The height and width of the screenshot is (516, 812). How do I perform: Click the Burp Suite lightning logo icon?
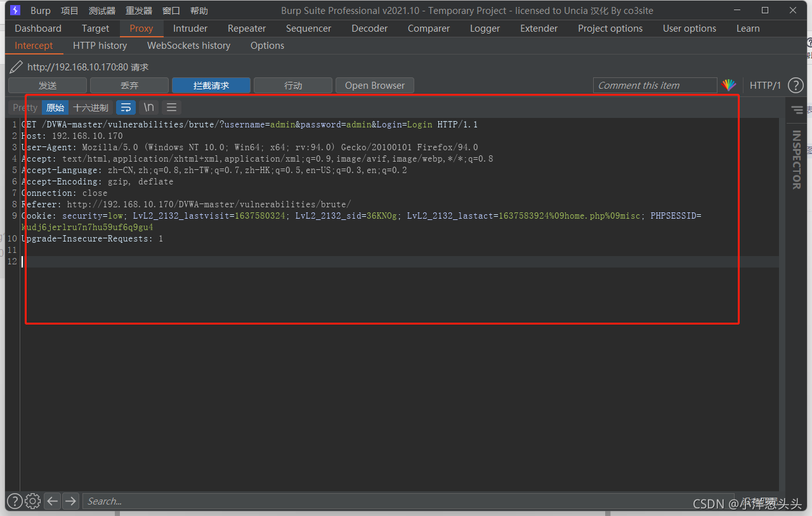pyautogui.click(x=16, y=10)
